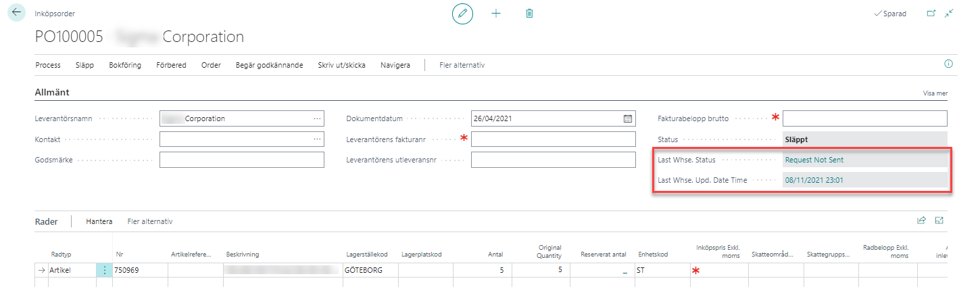This screenshot has height=287, width=980.
Task: Open the Leverantörsnamn lookup ellipsis
Action: tap(317, 118)
